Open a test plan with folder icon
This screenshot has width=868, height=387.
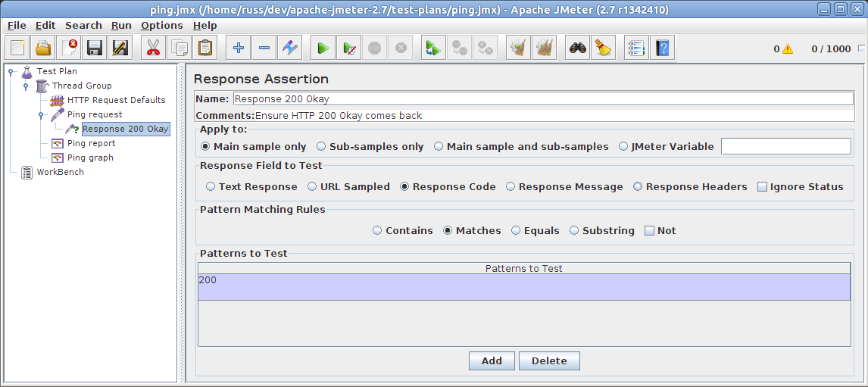43,48
